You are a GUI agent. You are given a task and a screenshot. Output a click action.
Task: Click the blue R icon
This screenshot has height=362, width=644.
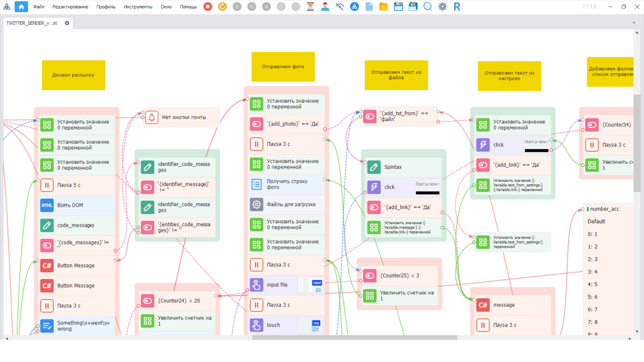click(x=457, y=6)
